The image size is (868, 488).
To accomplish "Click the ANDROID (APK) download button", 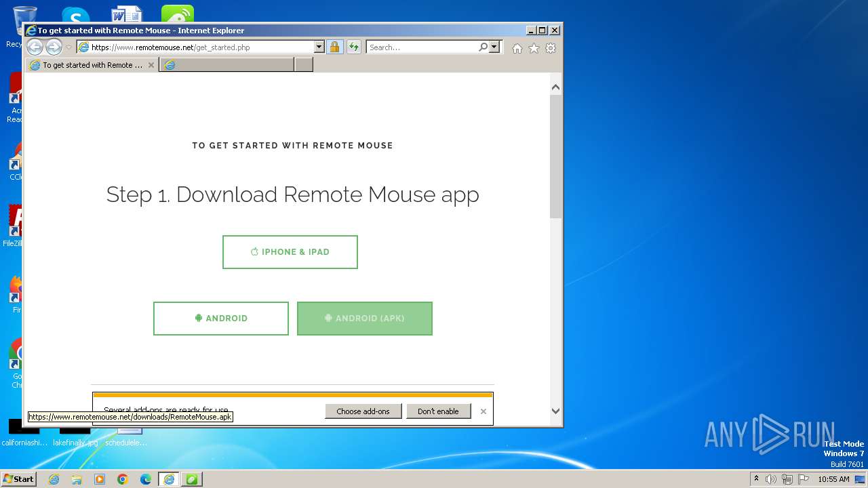I will [365, 319].
